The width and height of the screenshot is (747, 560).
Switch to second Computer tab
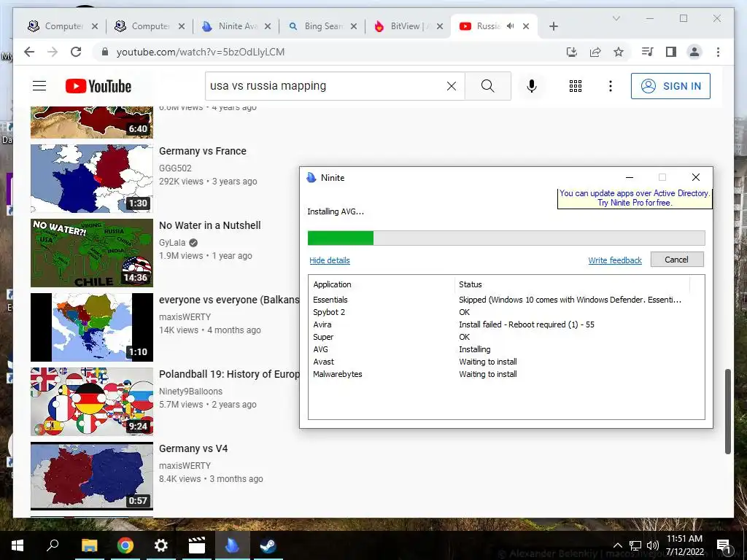point(150,26)
